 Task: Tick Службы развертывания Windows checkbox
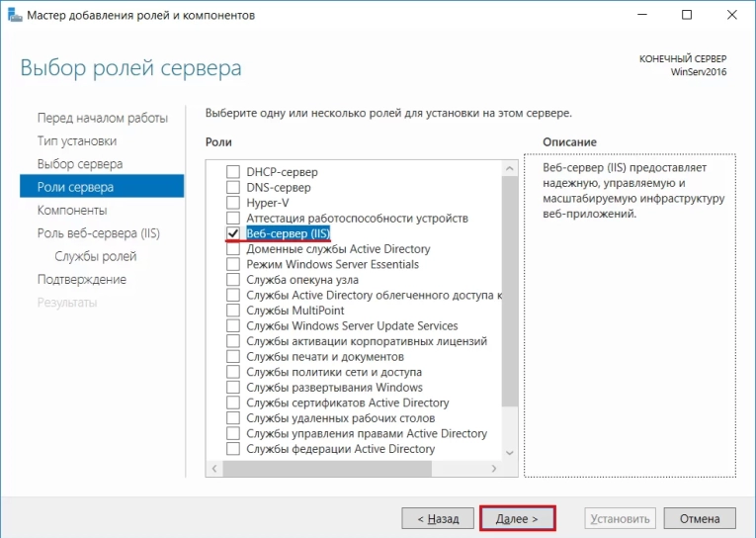tap(233, 388)
